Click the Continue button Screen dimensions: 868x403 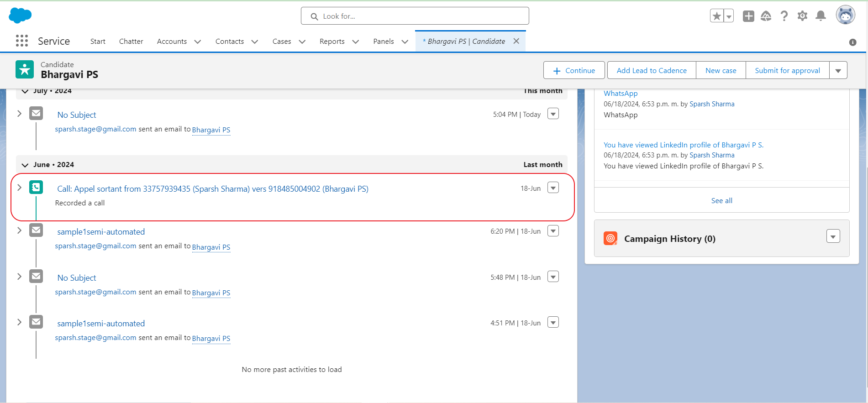tap(574, 70)
